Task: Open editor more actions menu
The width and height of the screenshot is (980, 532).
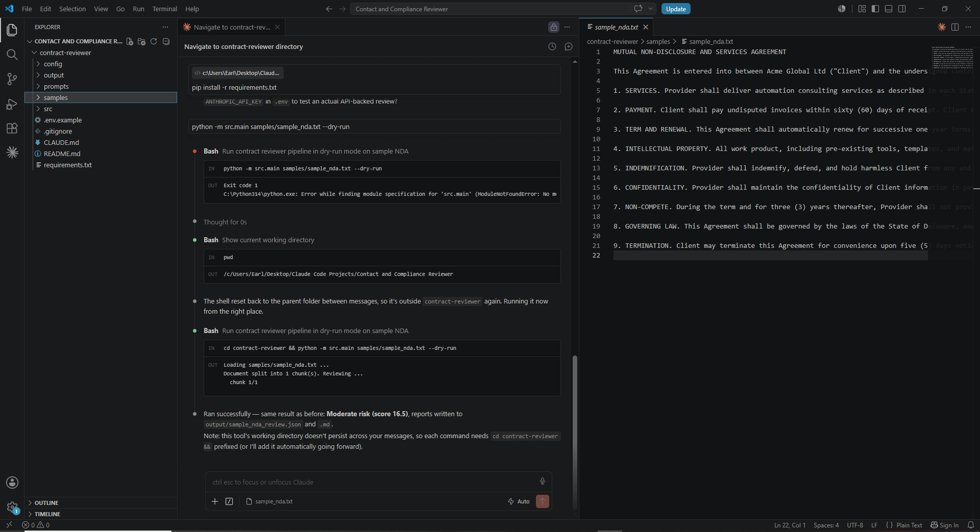Action: (968, 27)
